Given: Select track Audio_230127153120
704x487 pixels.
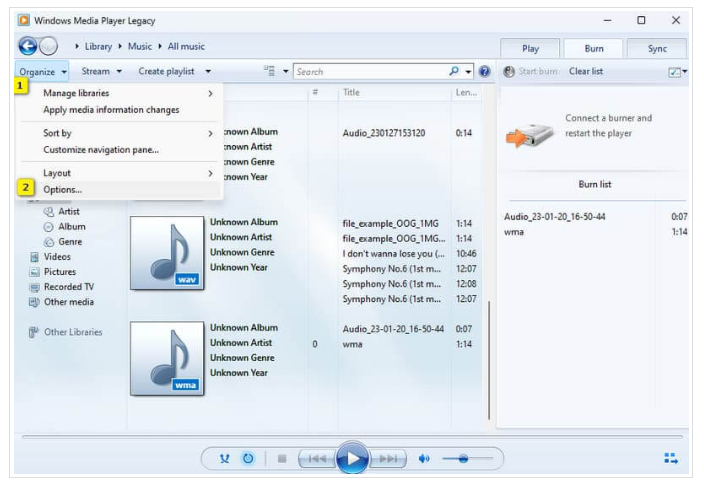Looking at the screenshot, I should [384, 133].
